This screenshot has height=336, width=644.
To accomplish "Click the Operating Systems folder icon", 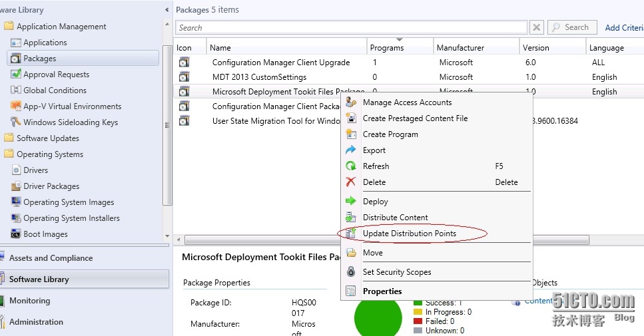I will (9, 154).
